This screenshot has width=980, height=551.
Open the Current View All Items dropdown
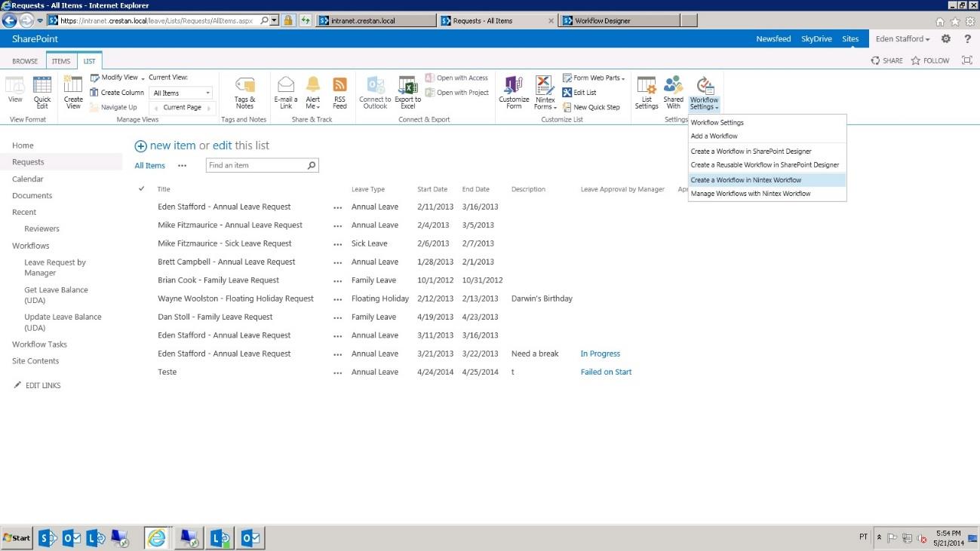click(182, 93)
